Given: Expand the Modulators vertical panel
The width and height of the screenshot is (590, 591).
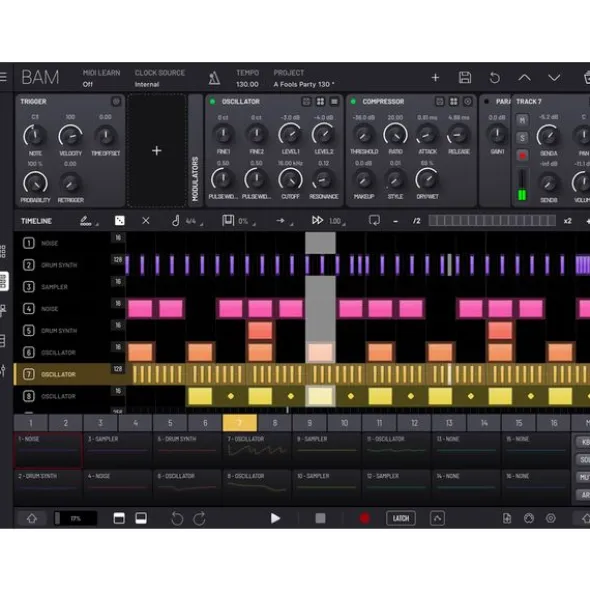Looking at the screenshot, I should tap(195, 150).
